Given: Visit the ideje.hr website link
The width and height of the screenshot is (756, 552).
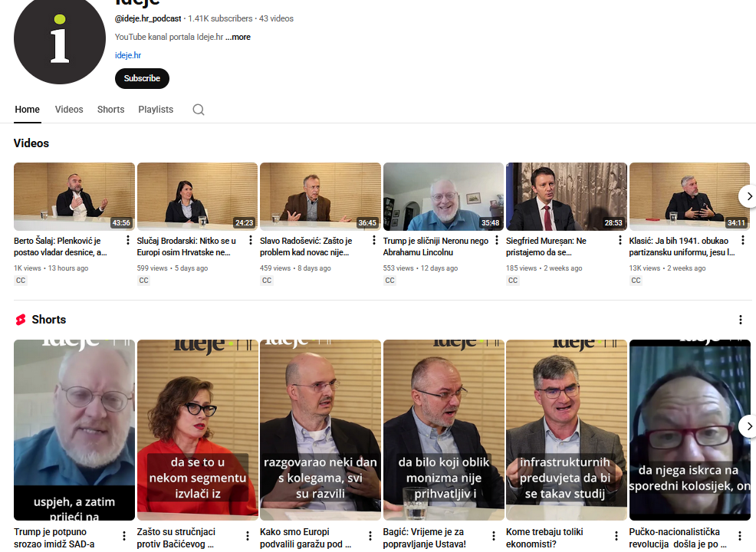Looking at the screenshot, I should [x=128, y=55].
